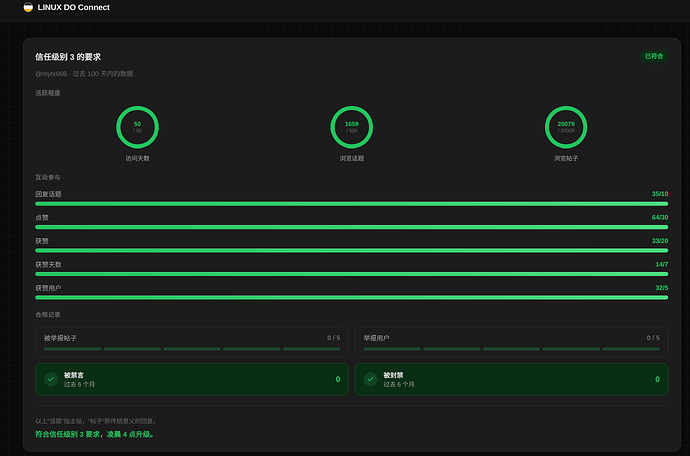
Task: Click the 32/5 value for 获赞用户
Action: click(x=661, y=288)
